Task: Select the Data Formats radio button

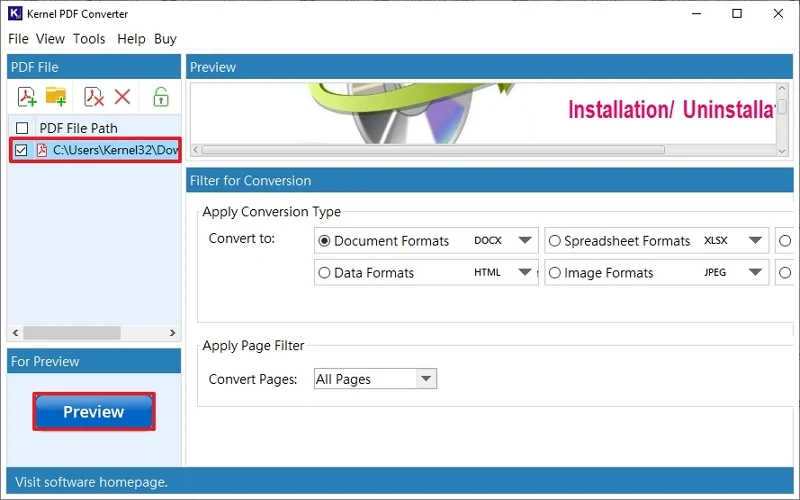Action: pos(324,273)
